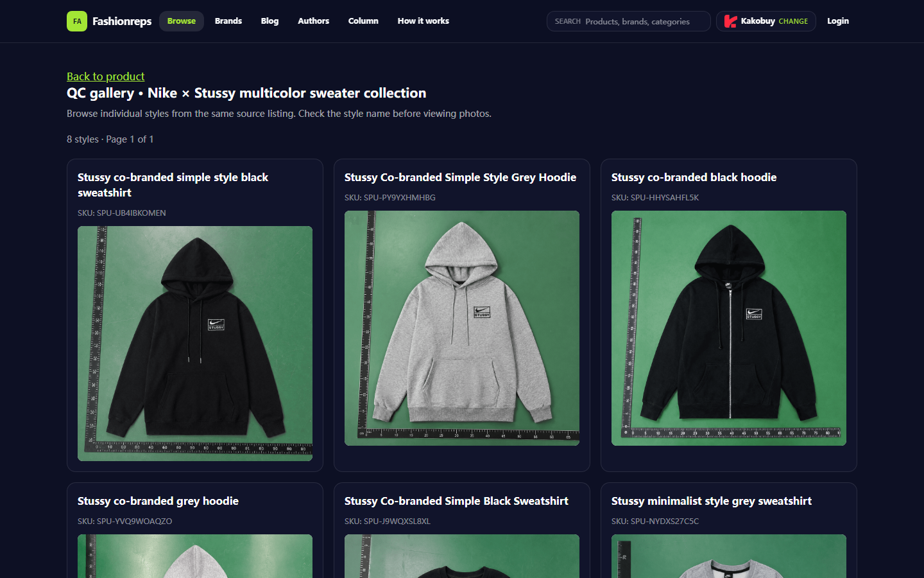Click the QC gallery page heading
Image resolution: width=924 pixels, height=578 pixels.
[x=246, y=93]
